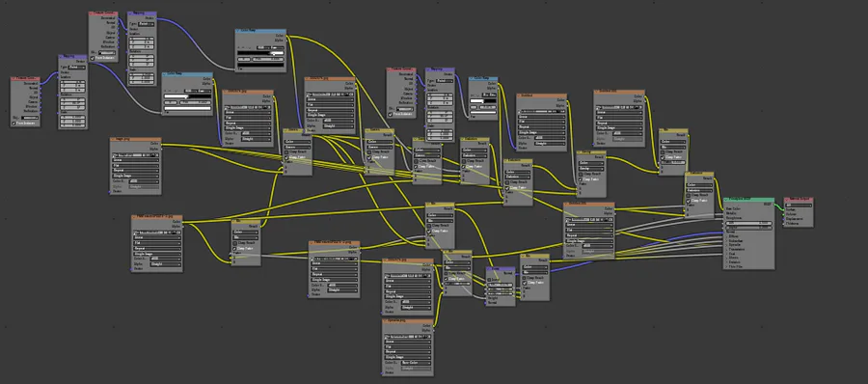Viewport: 868px width, 384px height.
Task: Click the gradient bar of the mostly-black Color Ramp
Action: pos(260,53)
